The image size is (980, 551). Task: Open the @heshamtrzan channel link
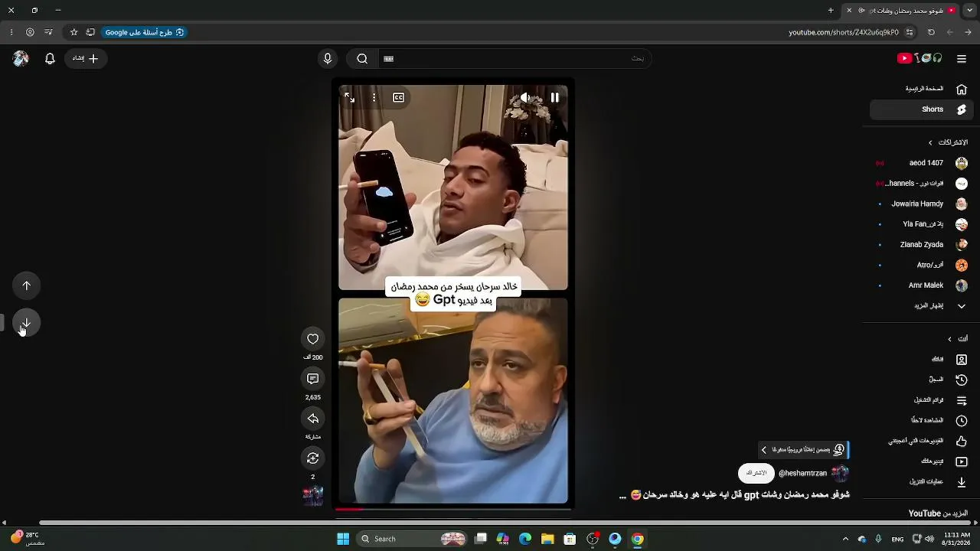pyautogui.click(x=802, y=474)
